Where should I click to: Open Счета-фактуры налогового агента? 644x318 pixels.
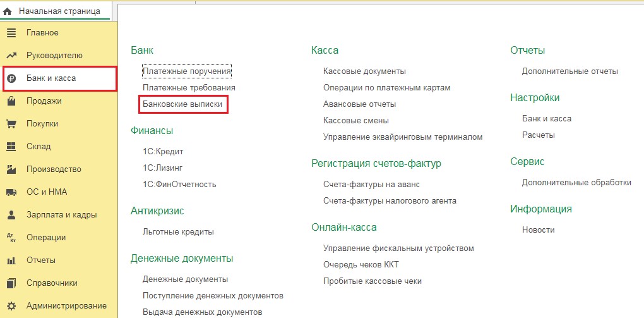click(x=390, y=201)
